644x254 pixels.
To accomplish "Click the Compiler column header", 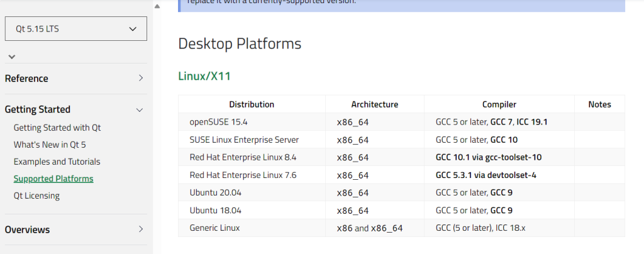I will click(x=499, y=104).
